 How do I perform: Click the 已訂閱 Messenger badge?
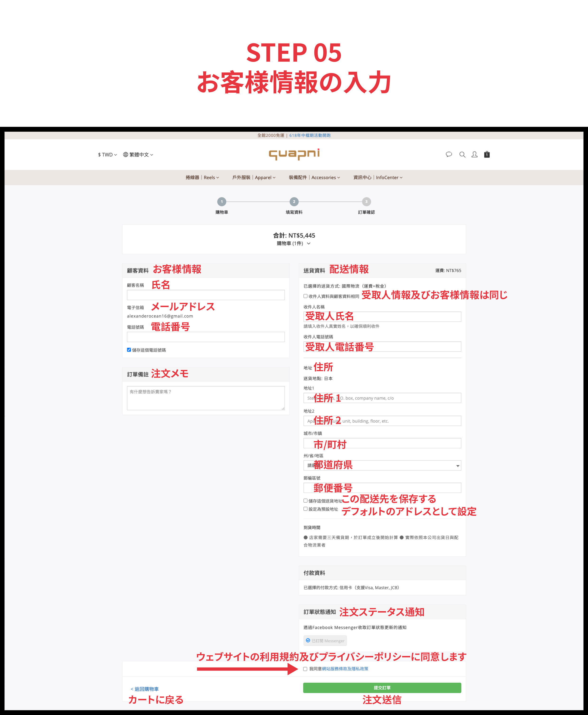(x=325, y=641)
